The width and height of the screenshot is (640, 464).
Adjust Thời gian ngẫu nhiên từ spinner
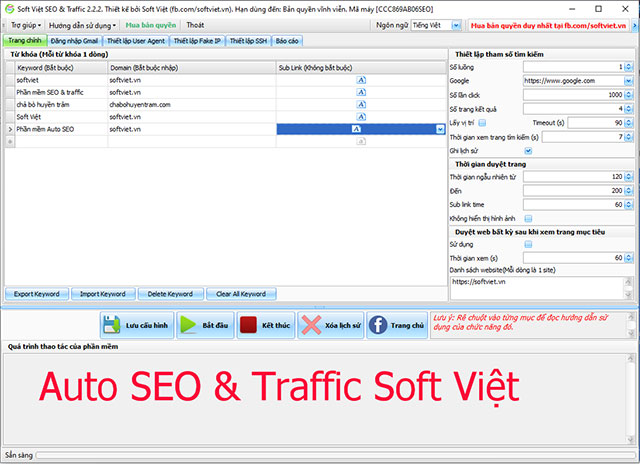[629, 177]
